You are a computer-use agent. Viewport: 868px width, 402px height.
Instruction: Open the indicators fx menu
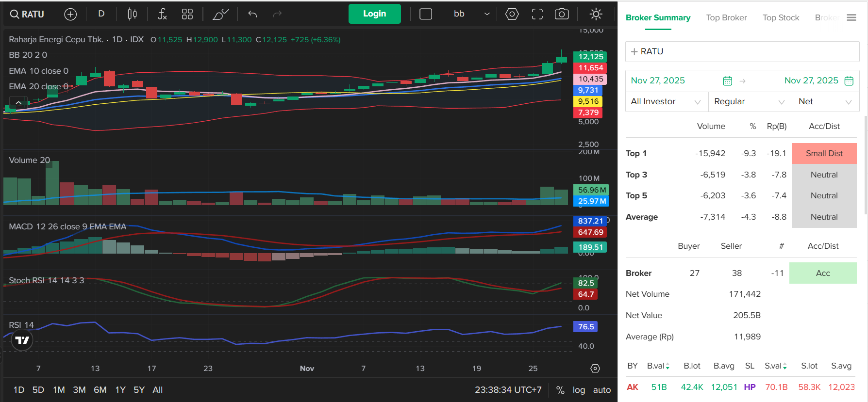(162, 14)
